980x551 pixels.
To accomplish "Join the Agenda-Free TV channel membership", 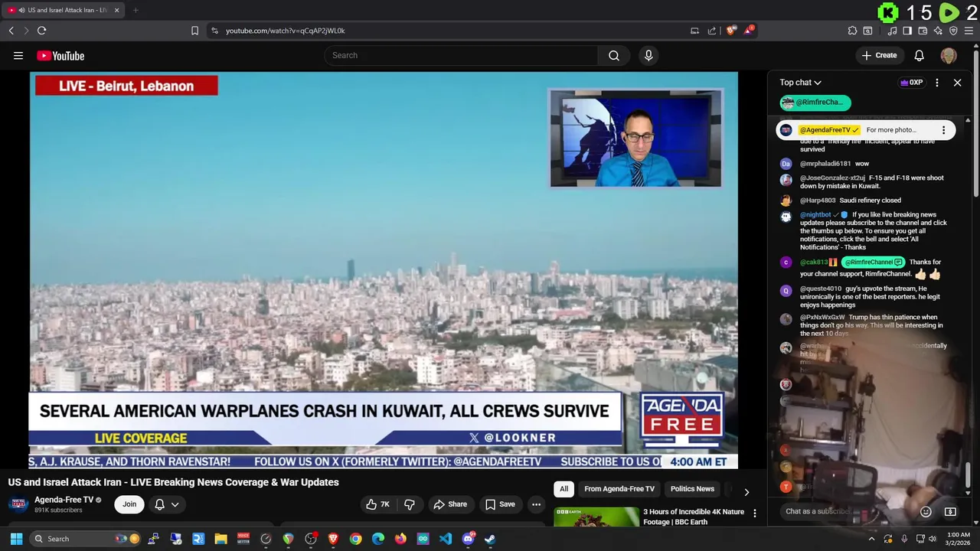I will point(129,504).
